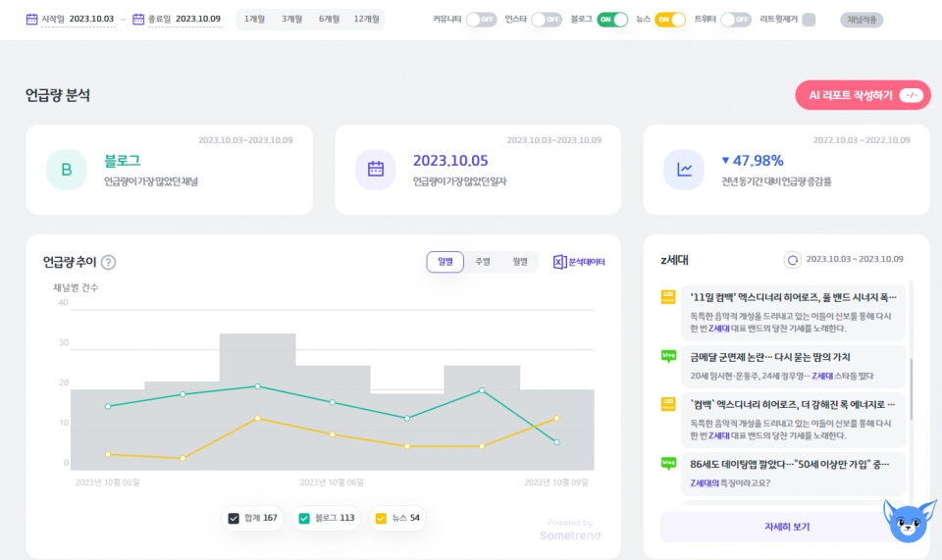Click the 블로그 top channel text

[122, 161]
